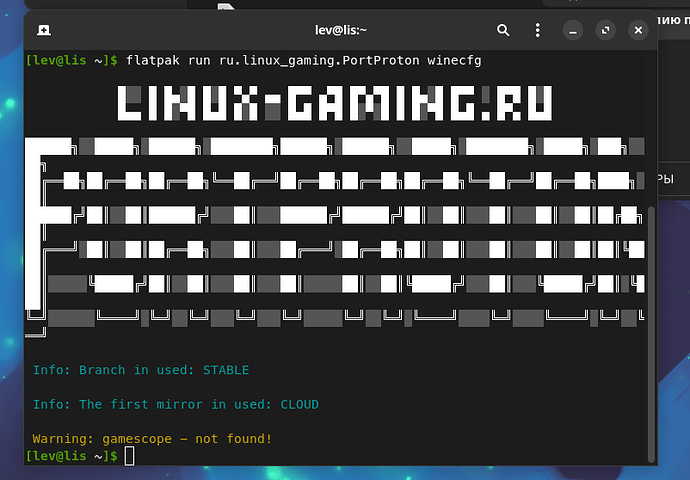Open a new terminal tab
Viewport: 690px width, 480px height.
(44, 30)
